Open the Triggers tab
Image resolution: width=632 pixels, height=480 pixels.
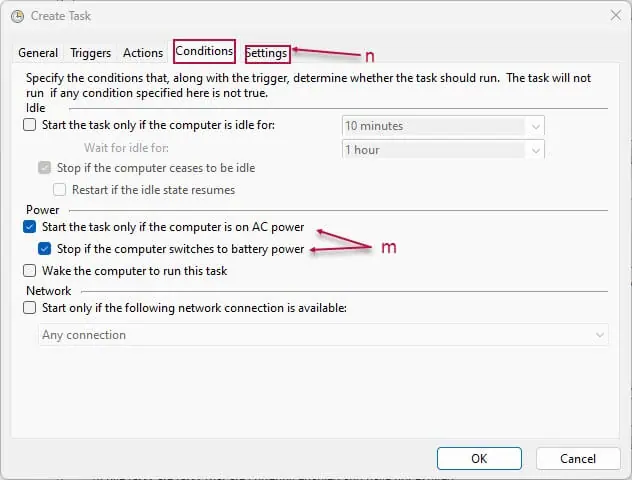90,53
